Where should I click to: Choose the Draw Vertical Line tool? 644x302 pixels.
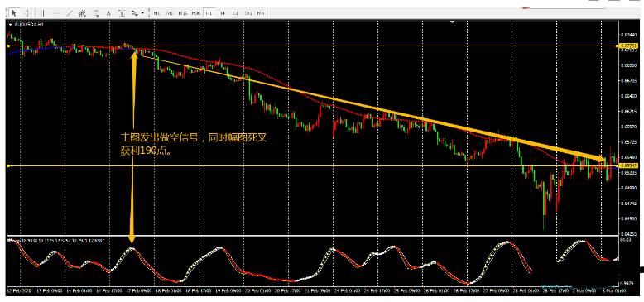point(43,13)
